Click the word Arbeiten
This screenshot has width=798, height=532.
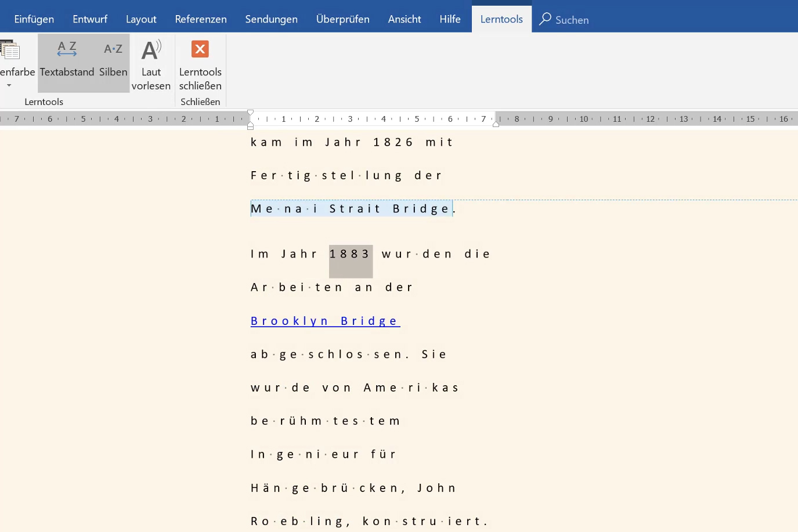[x=296, y=287]
